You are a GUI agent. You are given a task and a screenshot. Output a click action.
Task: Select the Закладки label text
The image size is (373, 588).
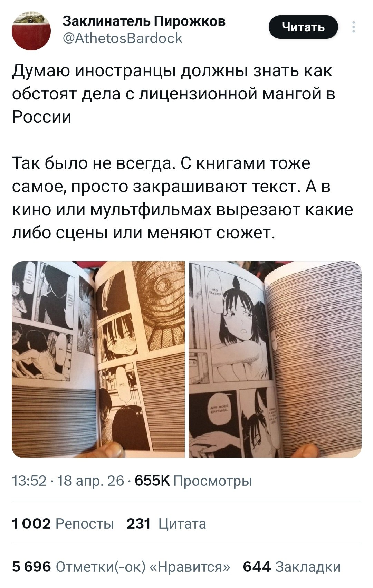pos(308,567)
